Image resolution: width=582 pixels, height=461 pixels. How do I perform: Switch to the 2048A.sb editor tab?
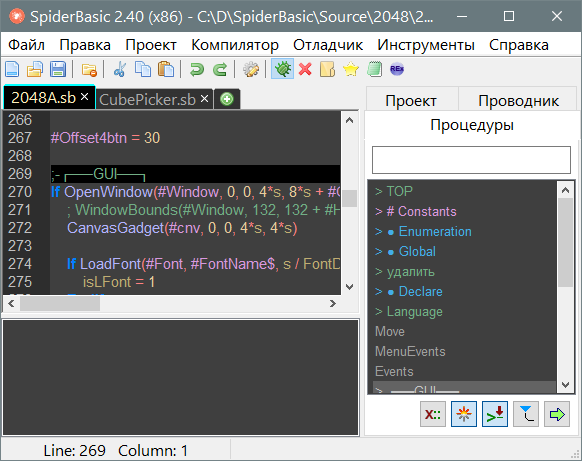tap(43, 98)
